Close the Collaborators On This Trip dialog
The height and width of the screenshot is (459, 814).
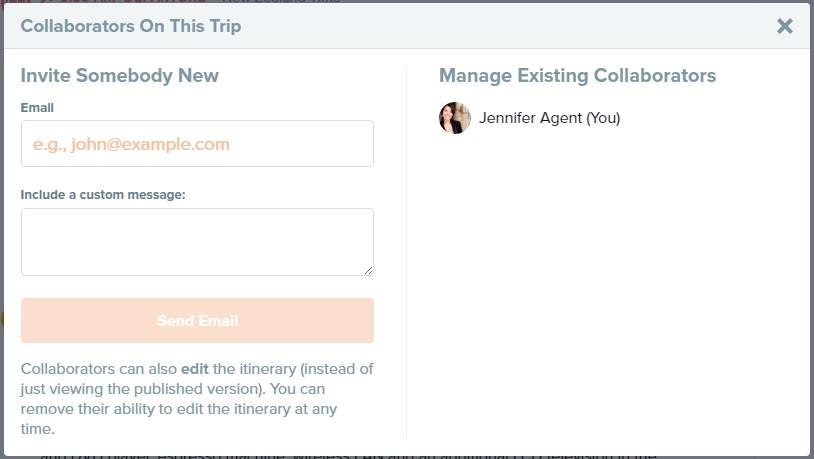(x=785, y=26)
